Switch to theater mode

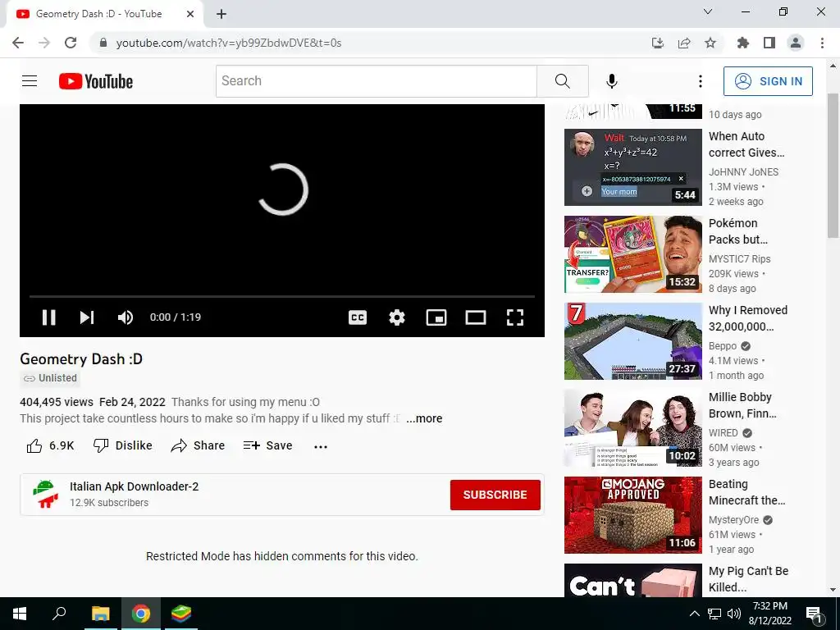click(x=476, y=317)
